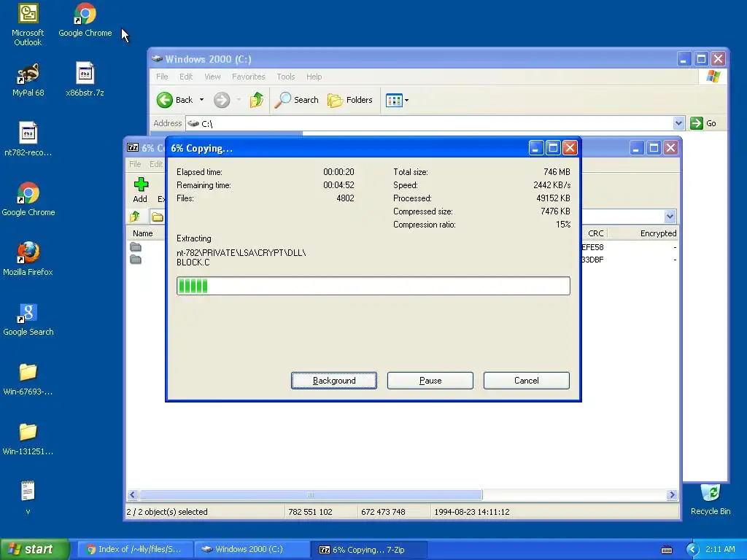Screen dimensions: 747x560
Task: Go up one folder in Explorer toolbar
Action: tap(256, 100)
